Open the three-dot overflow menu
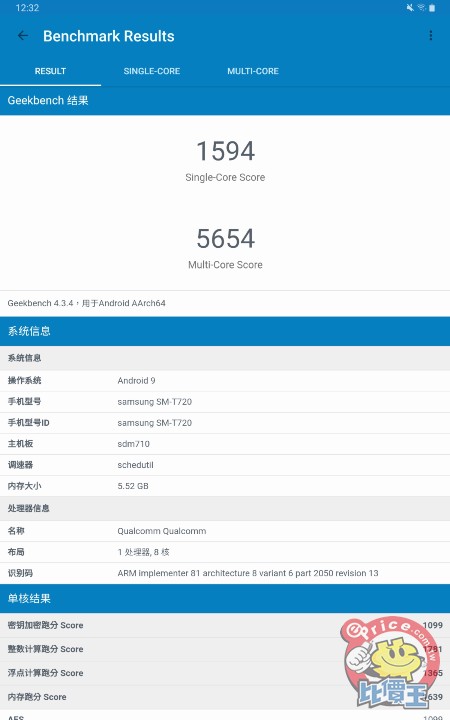 [x=430, y=35]
